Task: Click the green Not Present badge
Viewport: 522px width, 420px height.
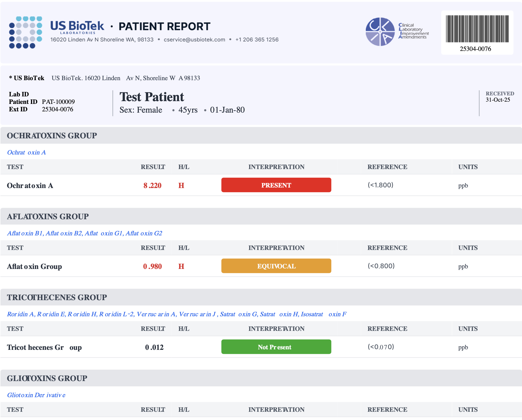Action: 276,347
